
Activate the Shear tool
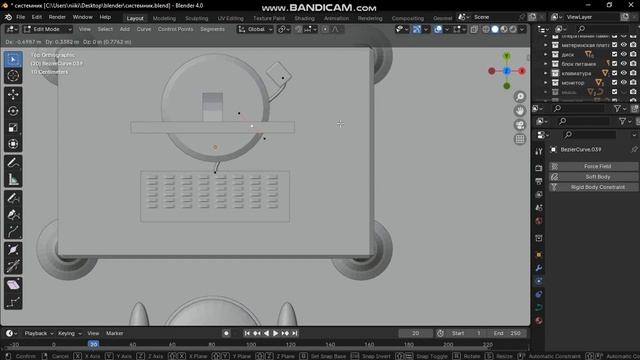pyautogui.click(x=13, y=285)
